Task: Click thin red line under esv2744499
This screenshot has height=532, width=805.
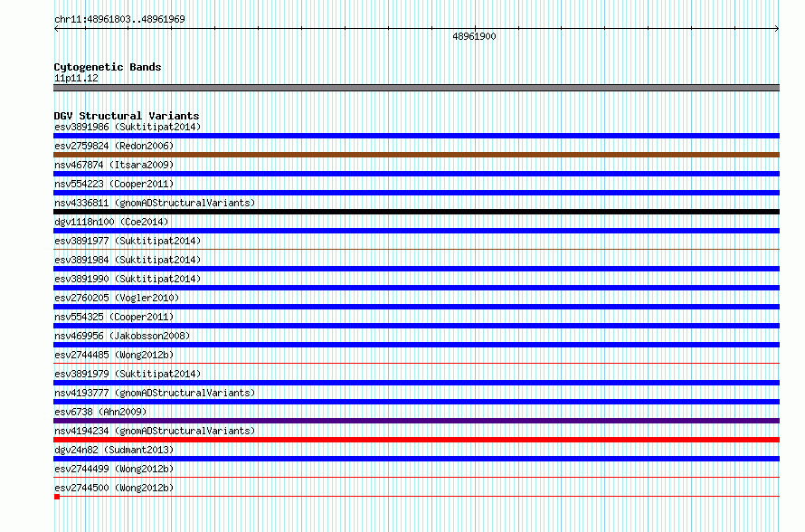Action: click(416, 478)
